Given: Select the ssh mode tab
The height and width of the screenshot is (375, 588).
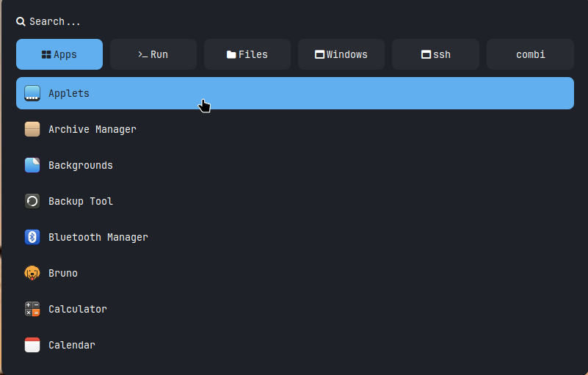Looking at the screenshot, I should [x=435, y=54].
